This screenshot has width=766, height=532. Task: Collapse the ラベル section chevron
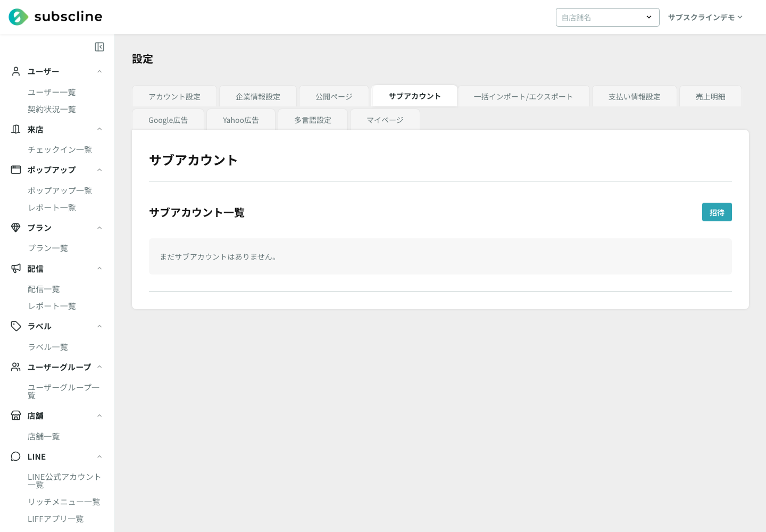(x=99, y=326)
